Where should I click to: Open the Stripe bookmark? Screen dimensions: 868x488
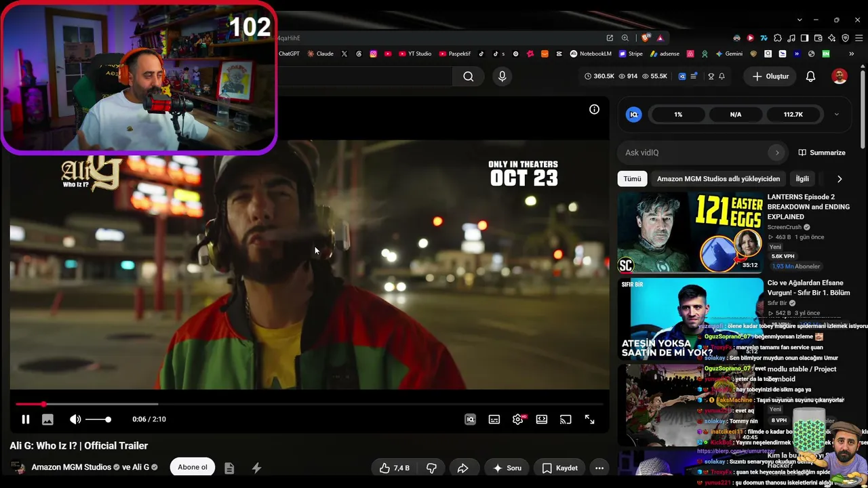[x=630, y=54]
